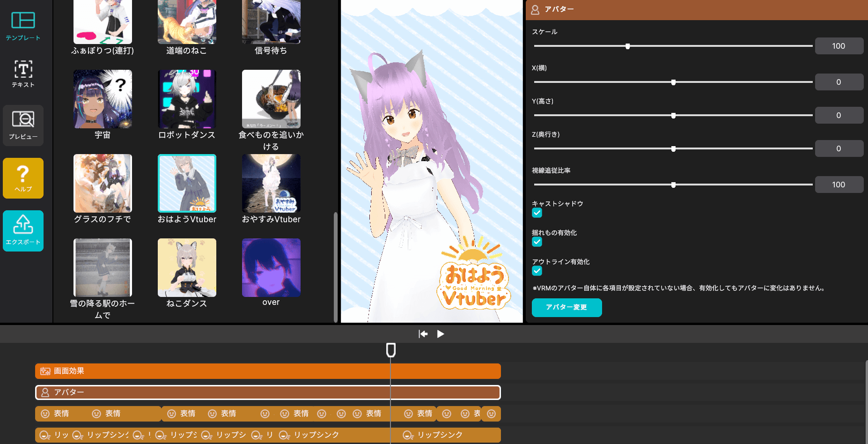Pick the ねこダンス template
Image resolution: width=868 pixels, height=444 pixels.
pos(187,268)
